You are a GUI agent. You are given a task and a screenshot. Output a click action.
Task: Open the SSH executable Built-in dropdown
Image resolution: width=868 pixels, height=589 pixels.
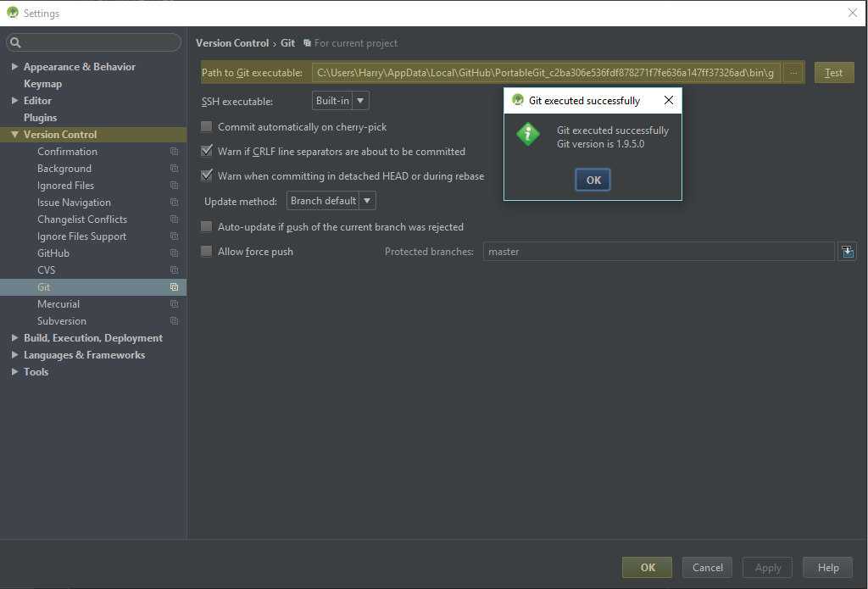pyautogui.click(x=341, y=101)
